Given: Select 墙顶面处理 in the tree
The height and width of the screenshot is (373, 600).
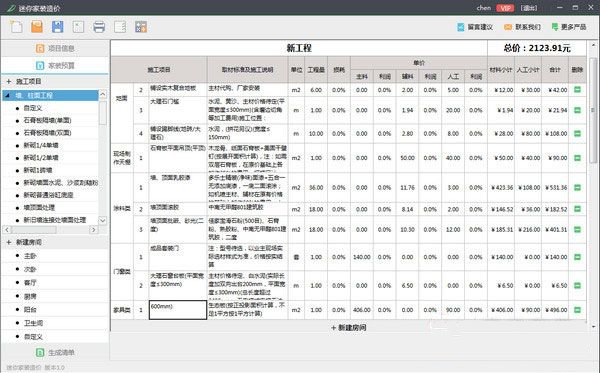Looking at the screenshot, I should 39,207.
